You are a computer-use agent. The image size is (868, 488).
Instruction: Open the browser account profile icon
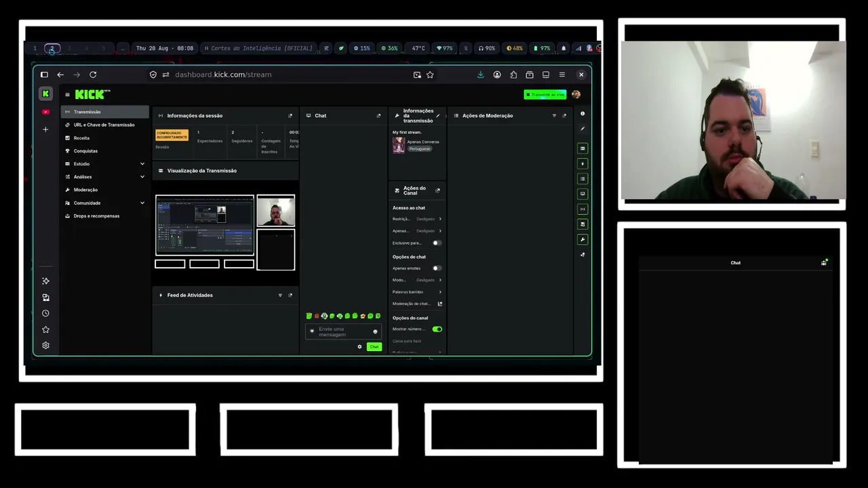point(497,75)
